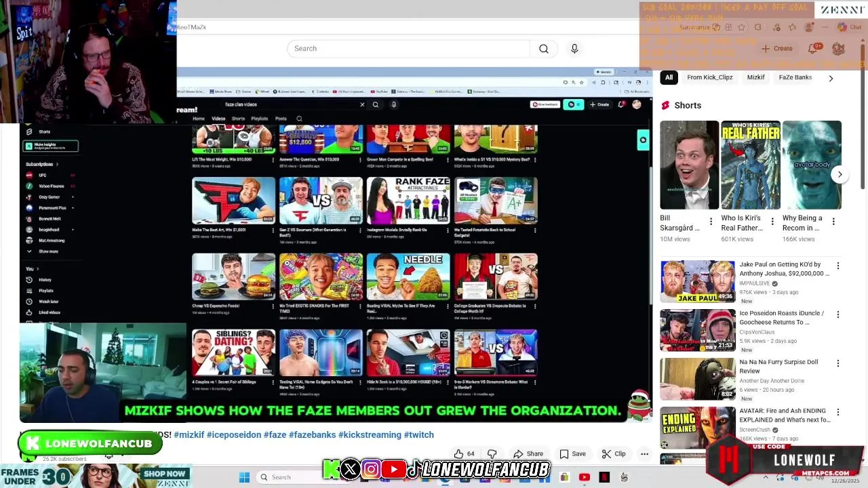Image resolution: width=868 pixels, height=488 pixels.
Task: Open options menu for Ice Poseidon Roasts video
Action: click(x=838, y=314)
